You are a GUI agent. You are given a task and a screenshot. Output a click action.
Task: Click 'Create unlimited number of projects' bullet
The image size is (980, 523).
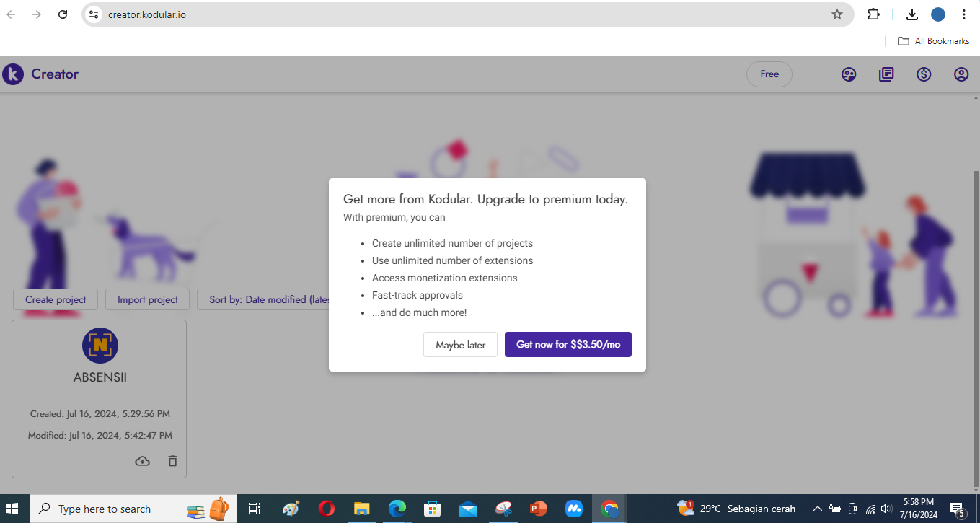coord(452,243)
